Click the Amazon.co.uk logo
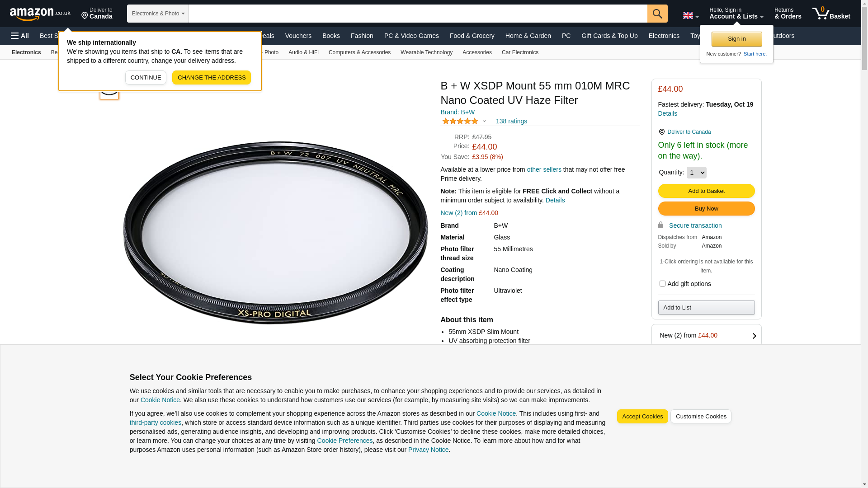Screen dimensions: 868x488 (40, 14)
